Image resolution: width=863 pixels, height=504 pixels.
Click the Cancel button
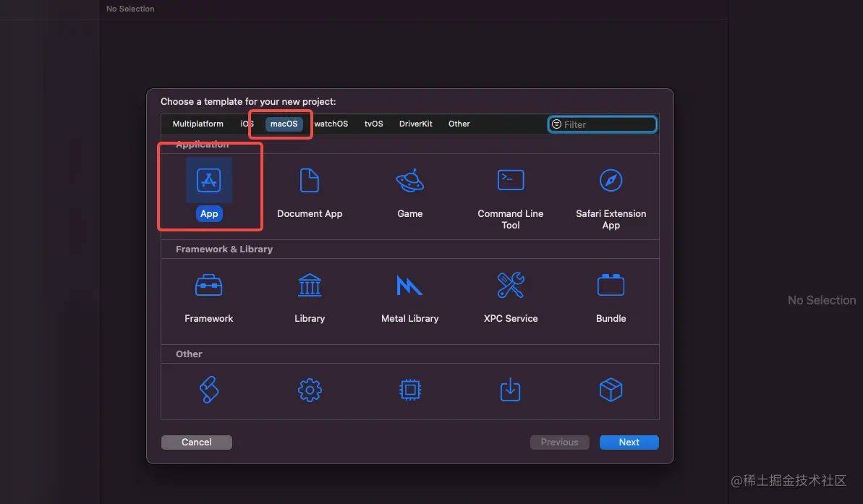pyautogui.click(x=197, y=443)
